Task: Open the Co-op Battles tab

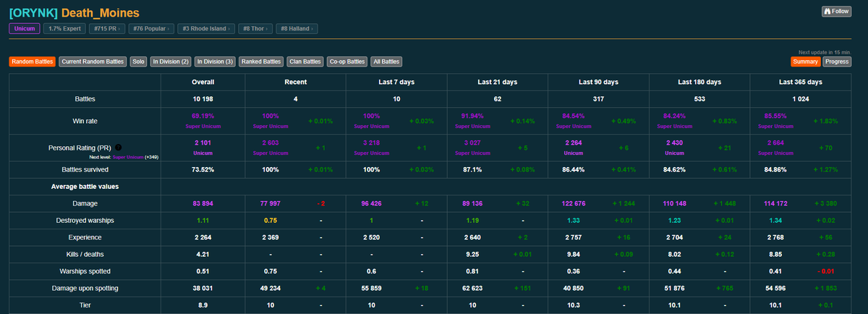Action: click(x=347, y=62)
